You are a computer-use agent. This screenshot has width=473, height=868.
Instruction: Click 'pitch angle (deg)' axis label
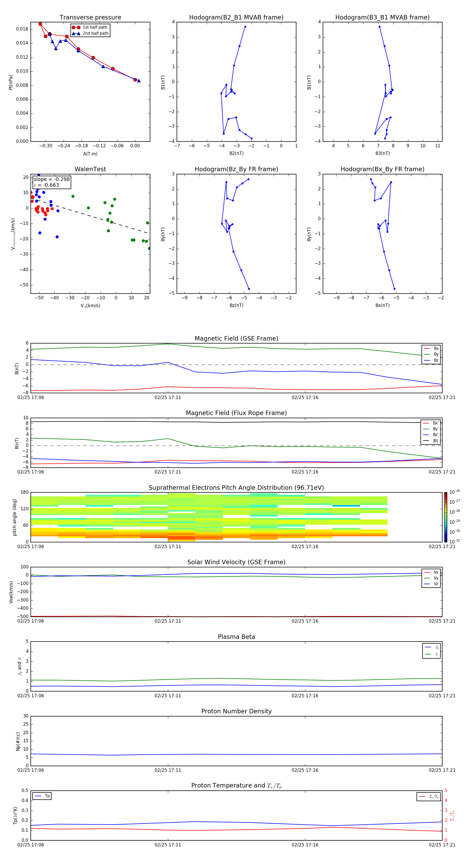14,517
